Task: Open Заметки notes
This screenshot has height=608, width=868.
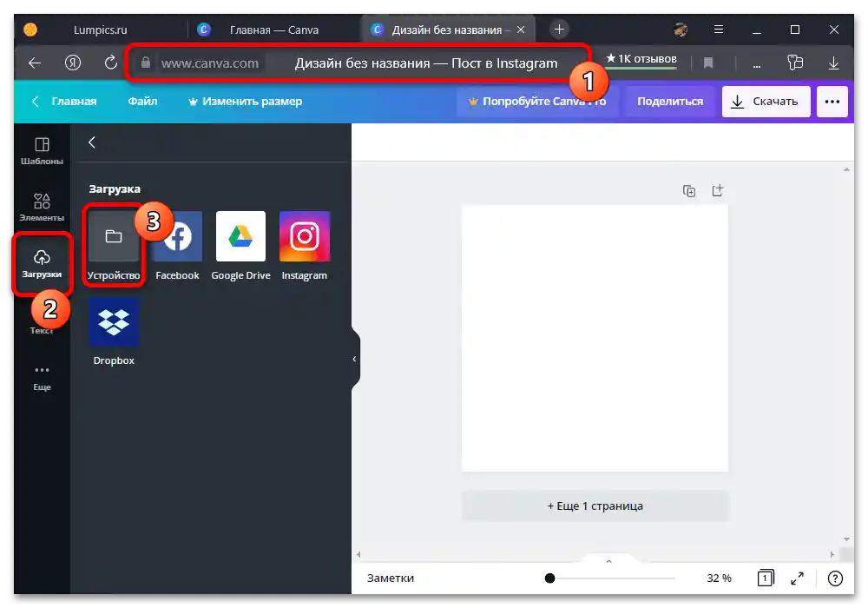Action: [391, 578]
